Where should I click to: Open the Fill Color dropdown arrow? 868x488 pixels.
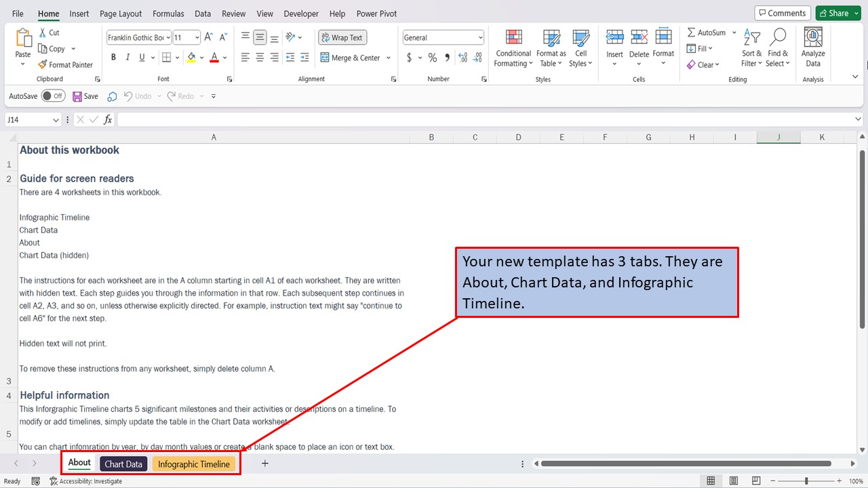[x=201, y=57]
